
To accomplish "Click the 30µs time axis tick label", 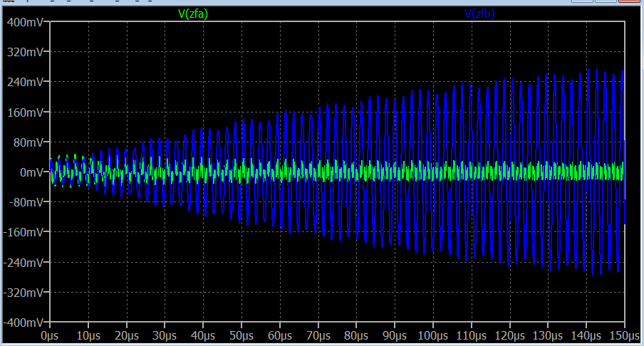I will point(165,335).
